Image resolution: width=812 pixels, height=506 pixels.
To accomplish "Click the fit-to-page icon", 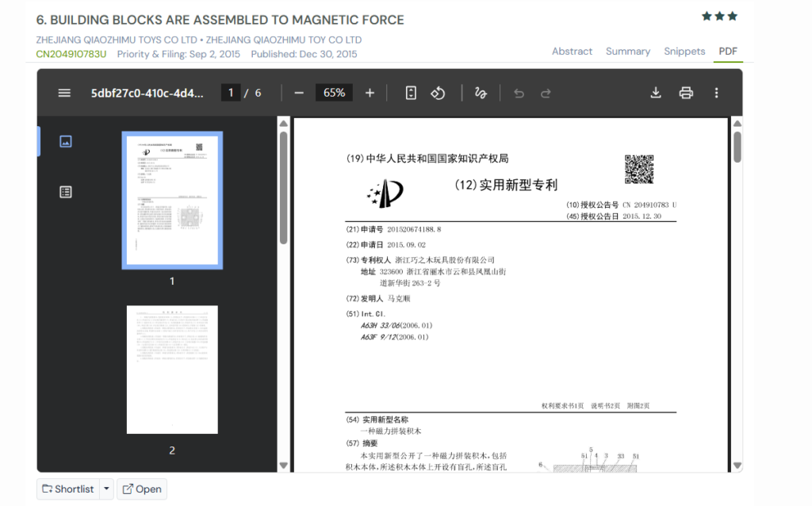I will (x=410, y=92).
